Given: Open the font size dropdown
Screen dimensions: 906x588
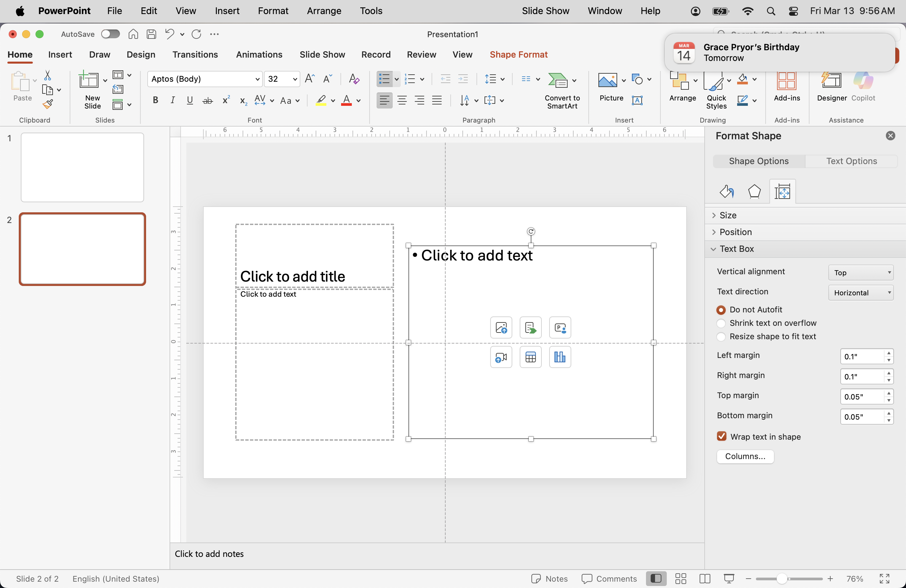Looking at the screenshot, I should 295,79.
